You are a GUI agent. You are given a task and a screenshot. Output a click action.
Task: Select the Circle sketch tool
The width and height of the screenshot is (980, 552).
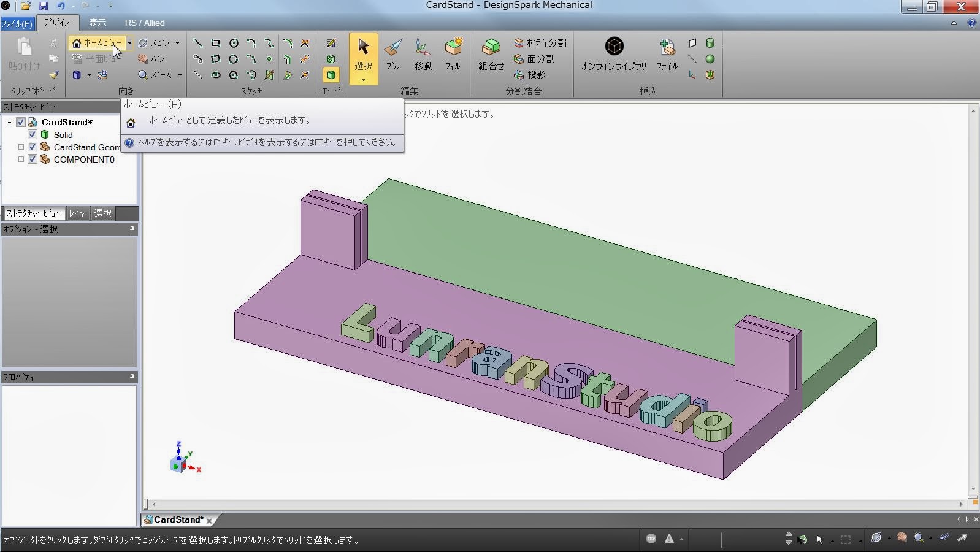coord(234,43)
